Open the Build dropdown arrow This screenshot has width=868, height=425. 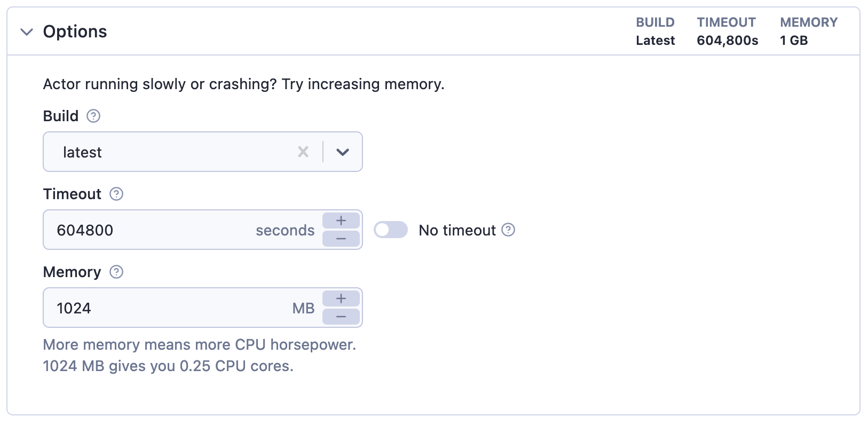point(343,152)
